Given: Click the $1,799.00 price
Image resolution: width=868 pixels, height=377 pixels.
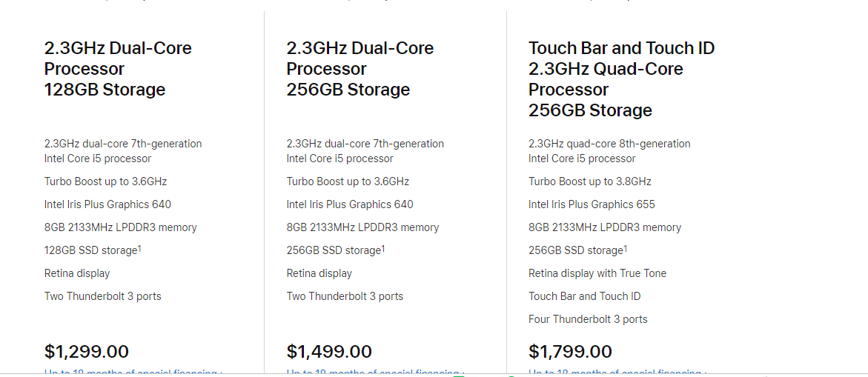Looking at the screenshot, I should coord(570,351).
